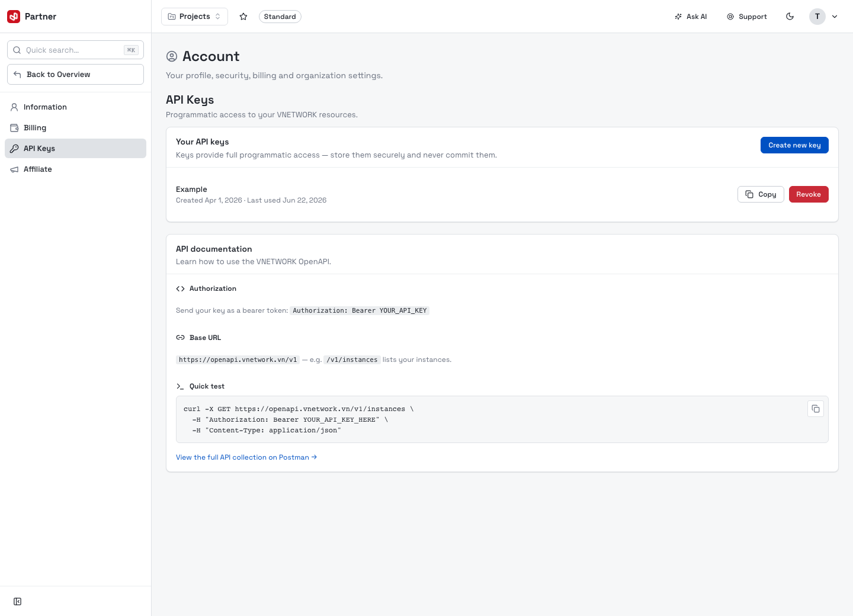Image resolution: width=853 pixels, height=616 pixels.
Task: Open the T user avatar menu
Action: [817, 17]
